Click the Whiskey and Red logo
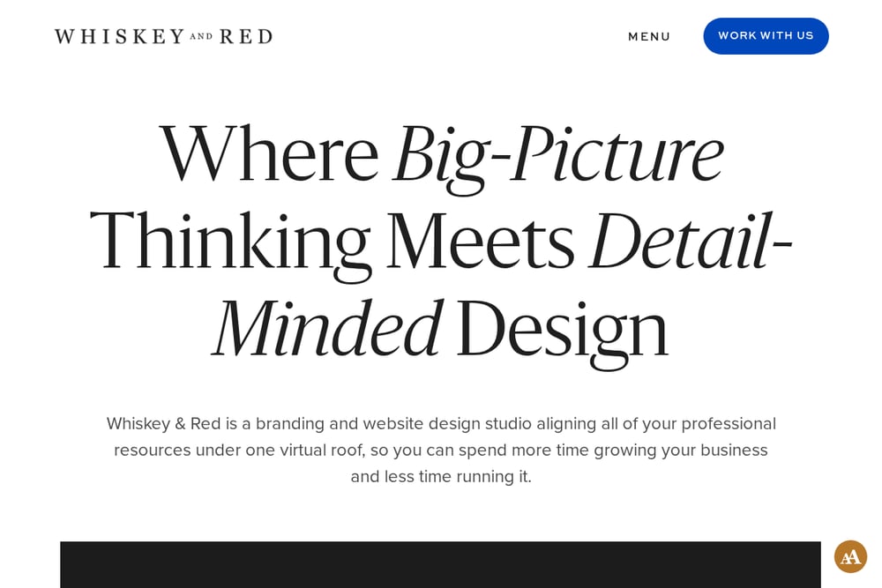The width and height of the screenshot is (882, 588). click(x=164, y=36)
